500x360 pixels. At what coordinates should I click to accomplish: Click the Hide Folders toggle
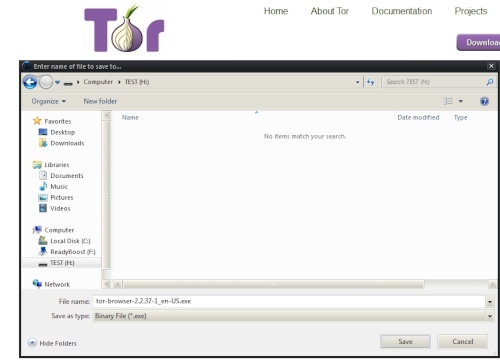coord(52,343)
